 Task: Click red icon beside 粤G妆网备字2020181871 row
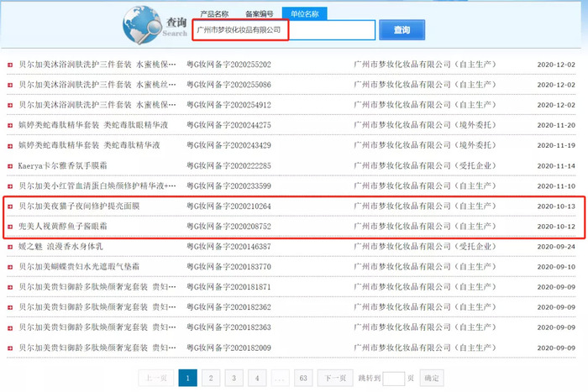[x=10, y=288]
